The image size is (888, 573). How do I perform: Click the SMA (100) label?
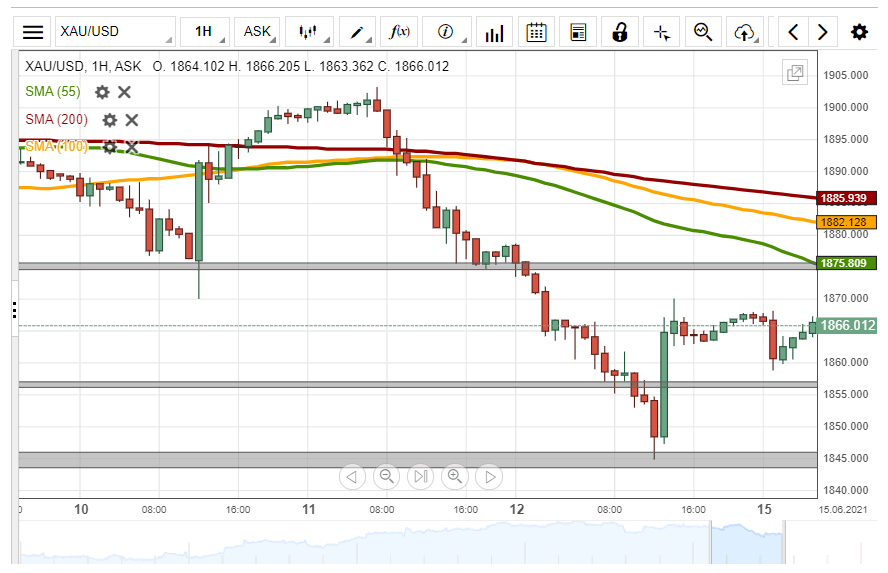point(56,146)
